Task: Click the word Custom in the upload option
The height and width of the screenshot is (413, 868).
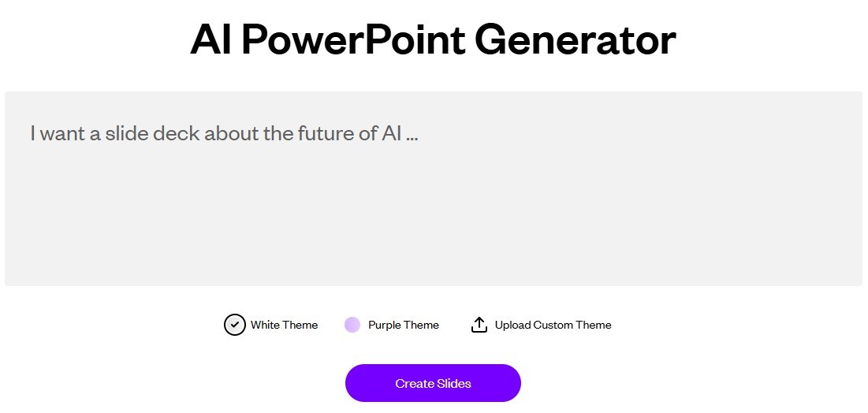Action: 553,325
